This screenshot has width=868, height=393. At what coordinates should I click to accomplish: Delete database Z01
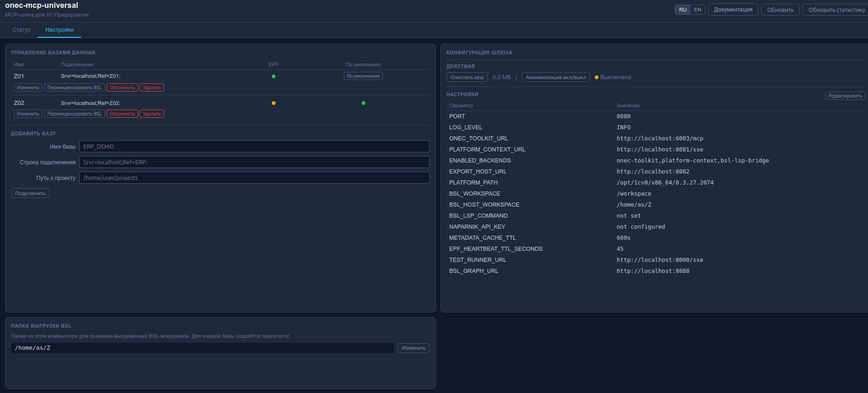[152, 87]
